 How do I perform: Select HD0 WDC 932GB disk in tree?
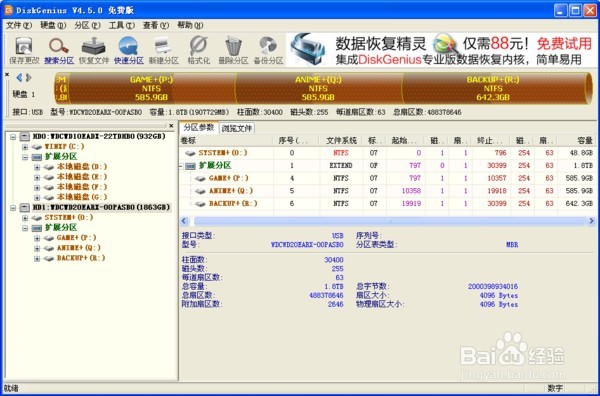(99, 136)
